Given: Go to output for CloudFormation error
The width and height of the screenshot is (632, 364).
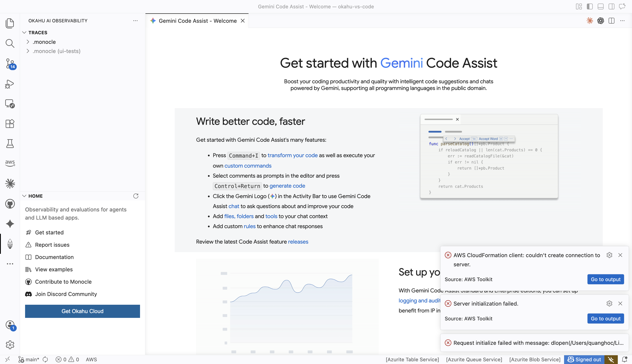Looking at the screenshot, I should click(605, 279).
